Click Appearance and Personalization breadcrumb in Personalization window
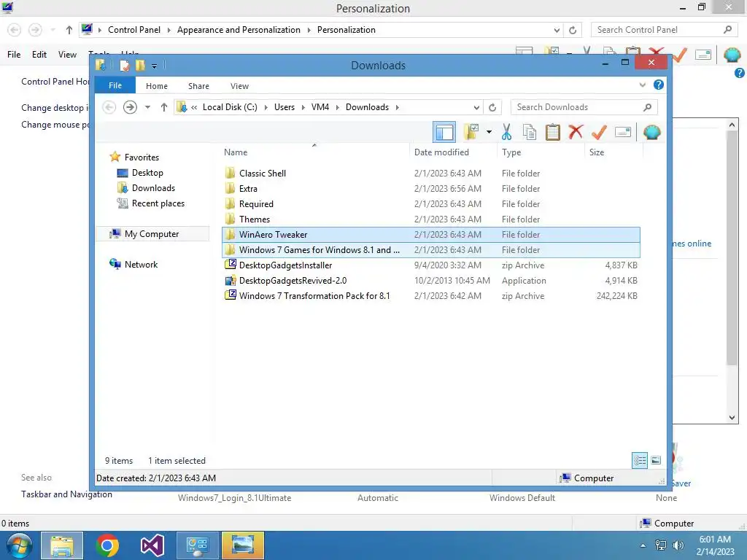This screenshot has height=560, width=747. (x=239, y=29)
